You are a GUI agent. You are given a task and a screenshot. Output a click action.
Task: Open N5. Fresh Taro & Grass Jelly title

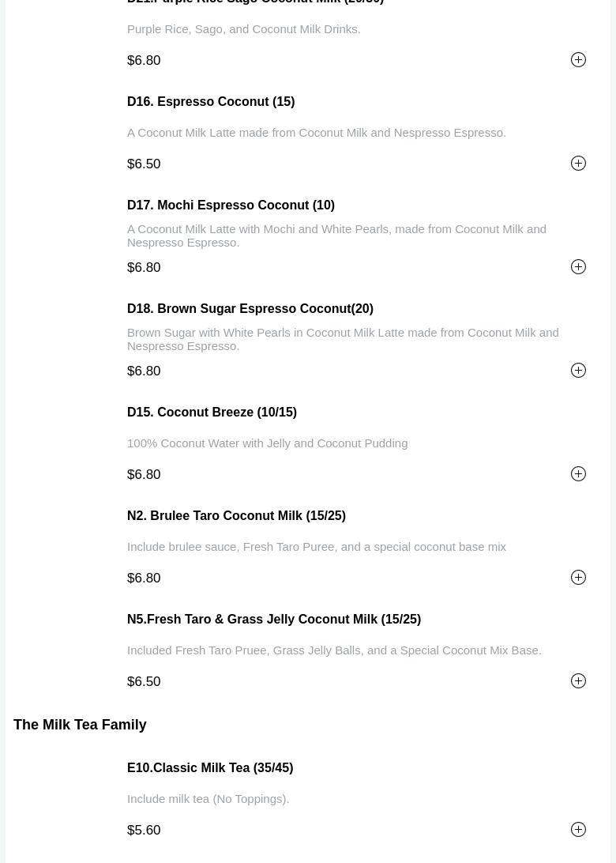tap(273, 620)
